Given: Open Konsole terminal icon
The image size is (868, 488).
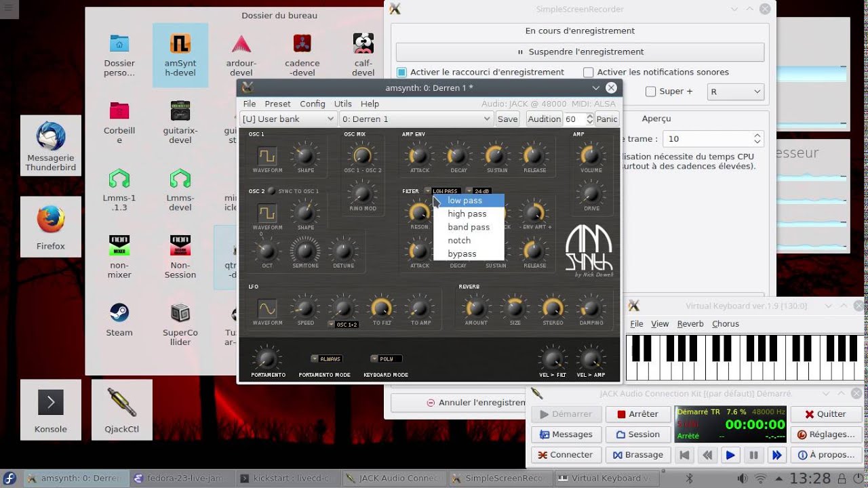Looking at the screenshot, I should tap(51, 409).
